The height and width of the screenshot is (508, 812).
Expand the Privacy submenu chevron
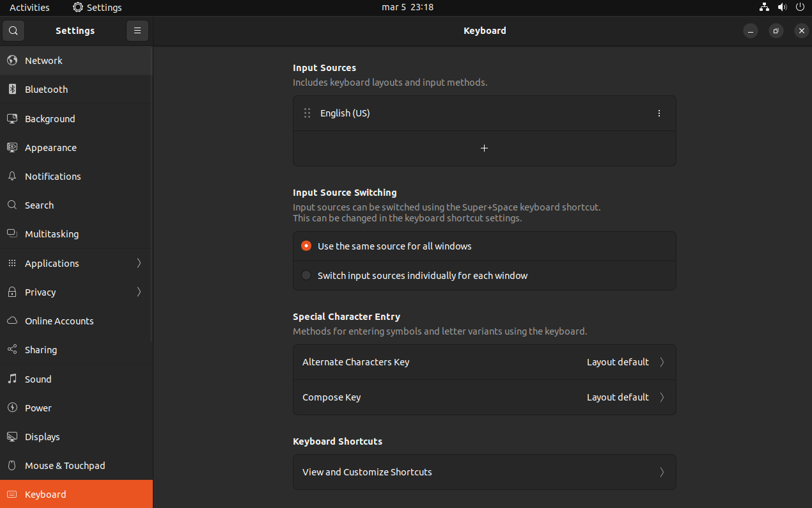pos(139,292)
